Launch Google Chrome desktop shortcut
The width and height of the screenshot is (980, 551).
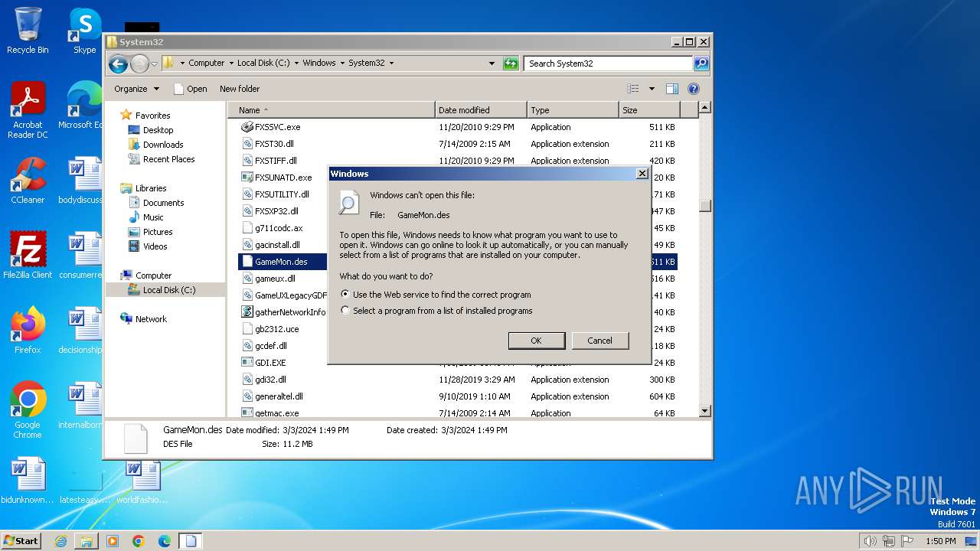(28, 409)
